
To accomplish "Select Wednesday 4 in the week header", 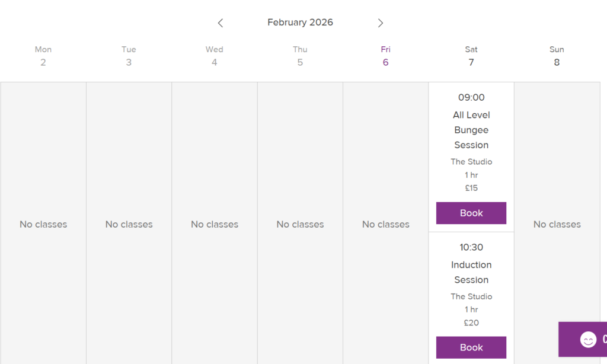I will (215, 56).
